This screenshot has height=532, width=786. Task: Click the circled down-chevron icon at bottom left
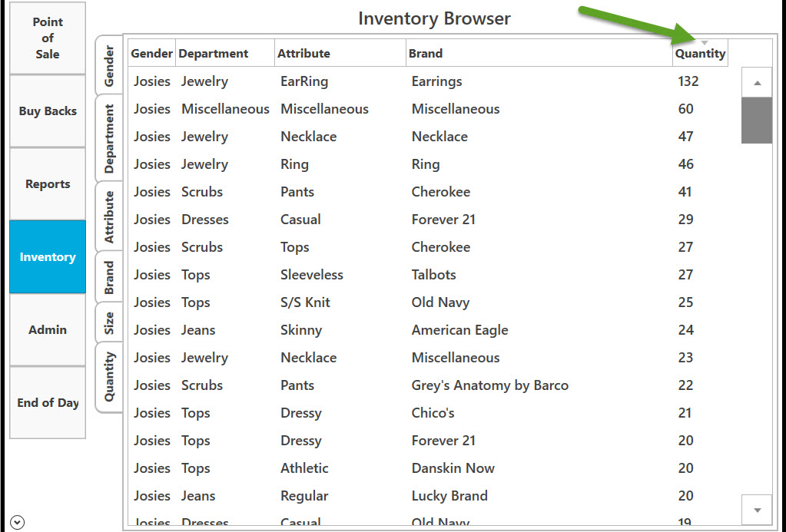(x=17, y=522)
